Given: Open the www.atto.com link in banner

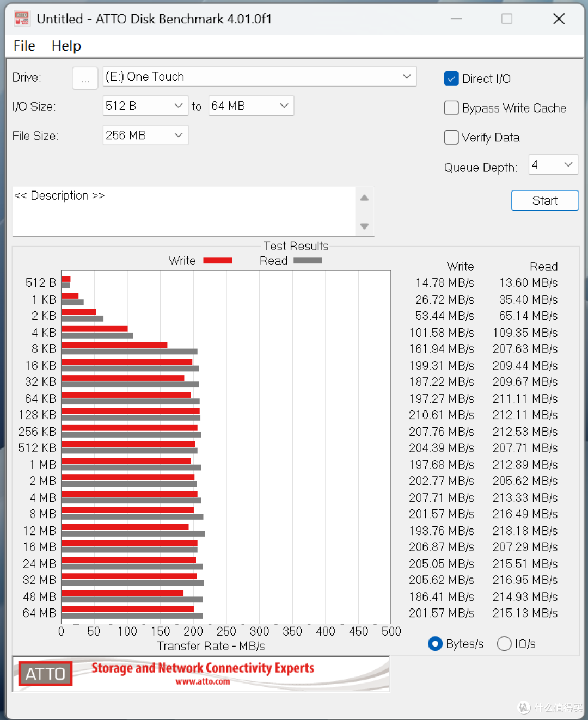Looking at the screenshot, I should (203, 681).
